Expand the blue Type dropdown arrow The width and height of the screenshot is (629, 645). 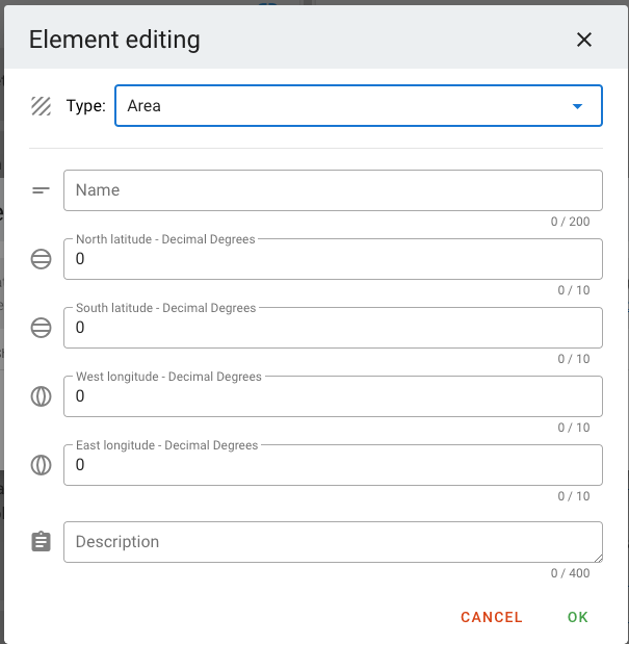(x=577, y=107)
